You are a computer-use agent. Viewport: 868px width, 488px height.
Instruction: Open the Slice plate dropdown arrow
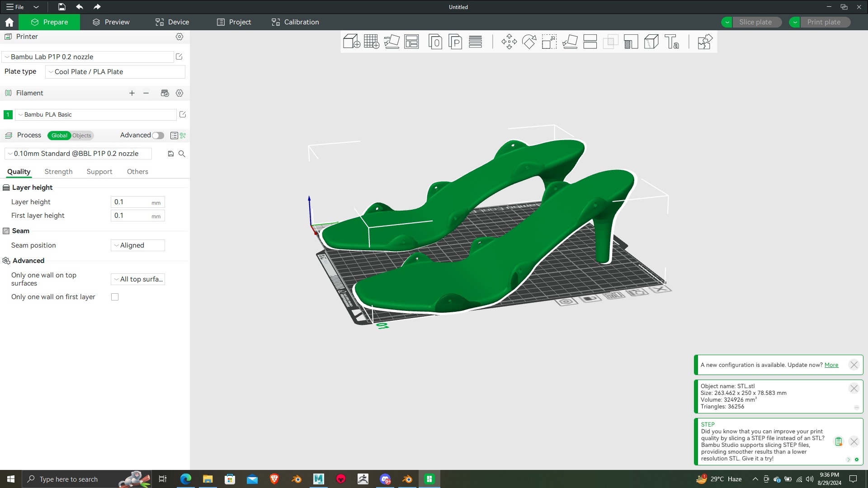727,22
